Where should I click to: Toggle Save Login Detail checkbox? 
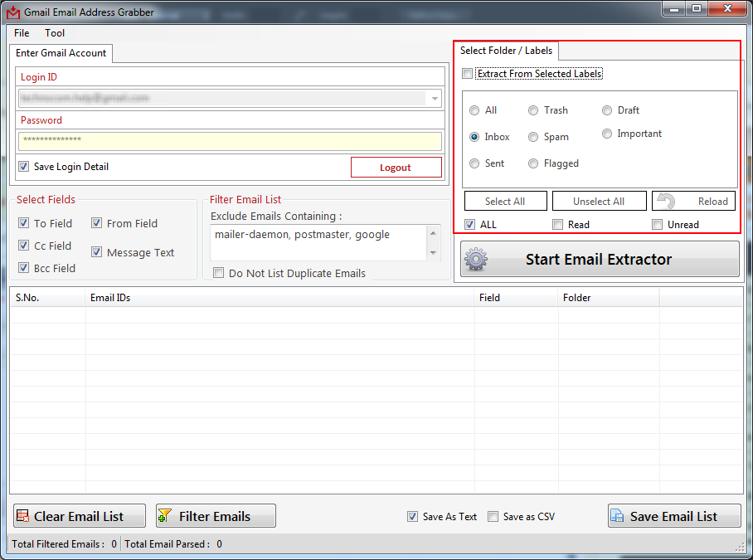point(23,167)
